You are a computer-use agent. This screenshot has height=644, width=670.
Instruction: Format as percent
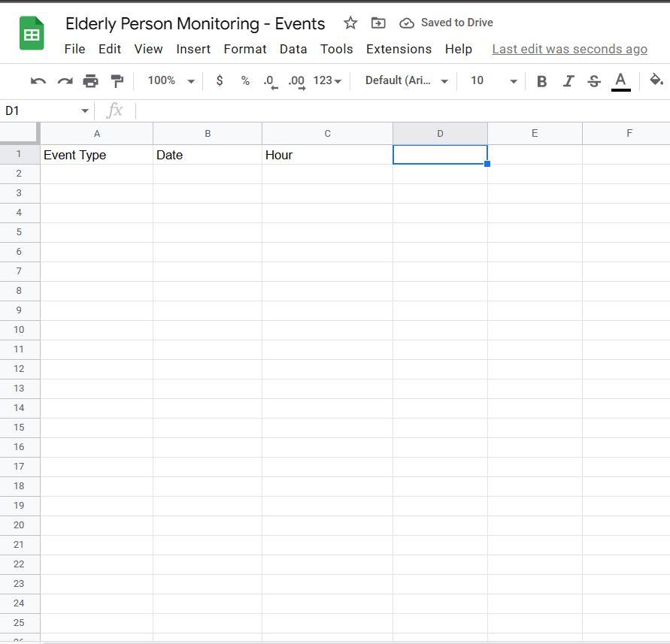coord(245,80)
